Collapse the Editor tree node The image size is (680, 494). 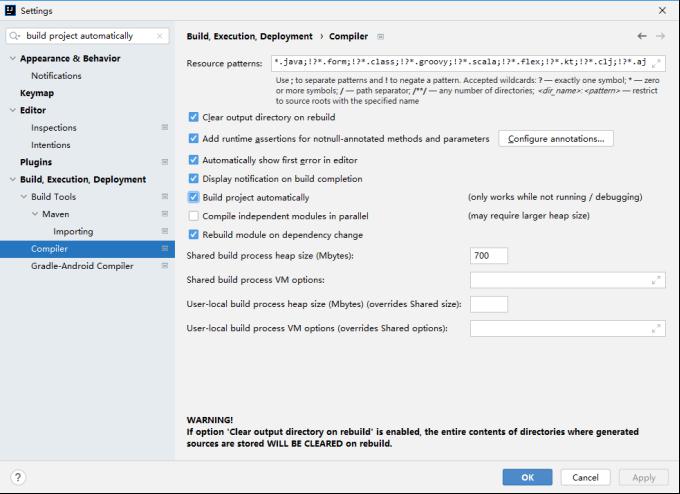tap(13, 110)
